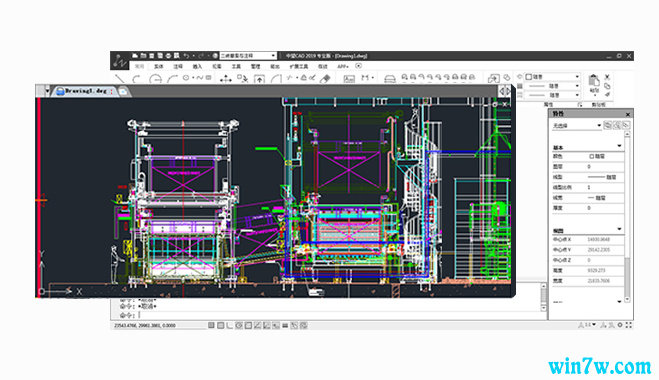Open the third ribbon tab (Annotate)

[178, 66]
